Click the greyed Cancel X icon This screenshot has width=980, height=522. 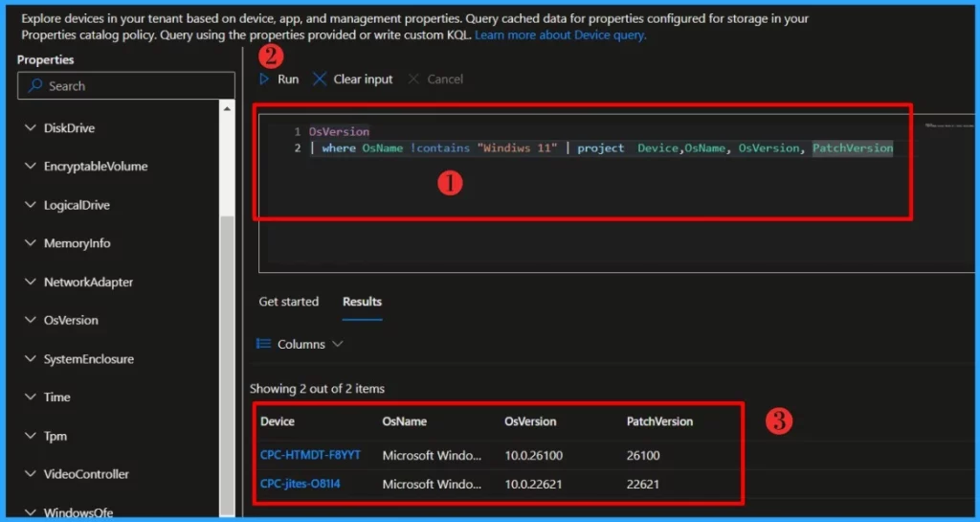(x=413, y=79)
